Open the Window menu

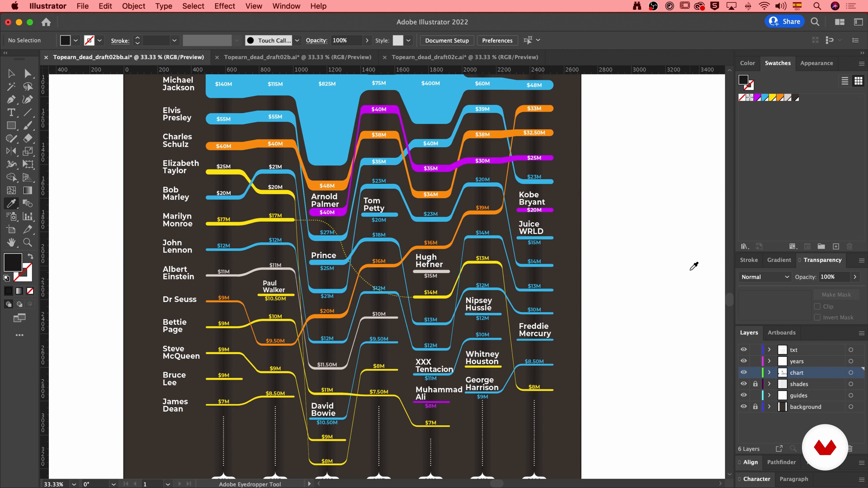coord(286,6)
